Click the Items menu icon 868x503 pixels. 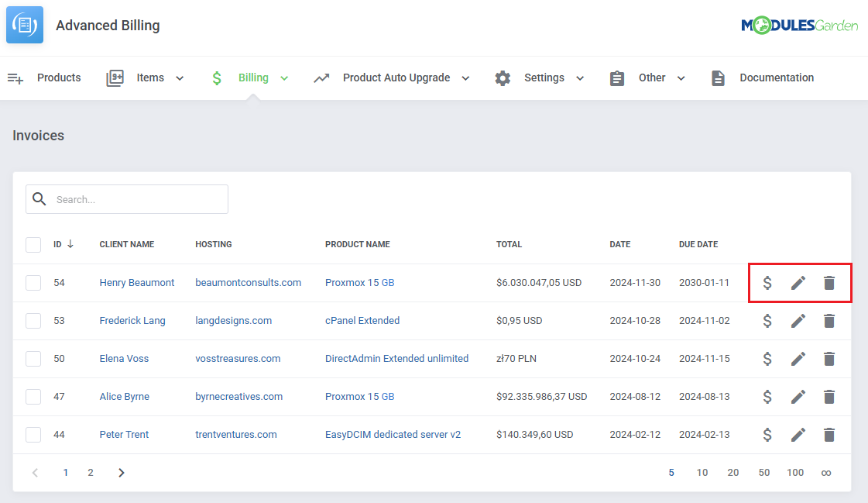point(115,78)
